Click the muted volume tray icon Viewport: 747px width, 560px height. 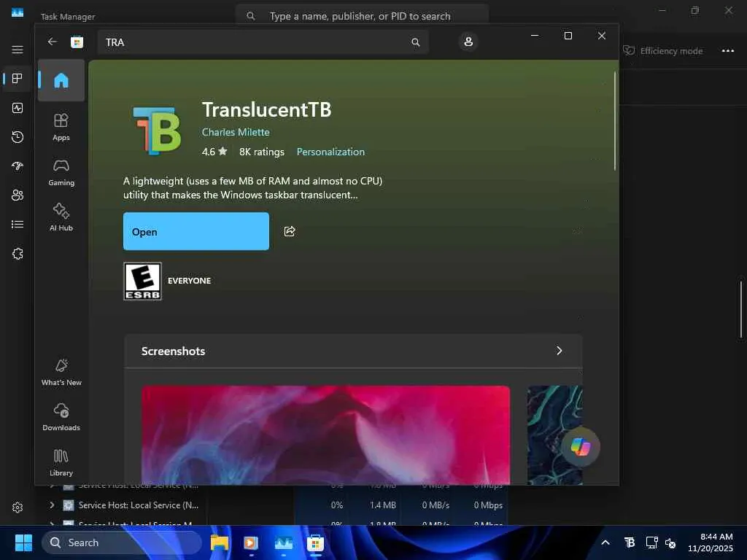670,542
